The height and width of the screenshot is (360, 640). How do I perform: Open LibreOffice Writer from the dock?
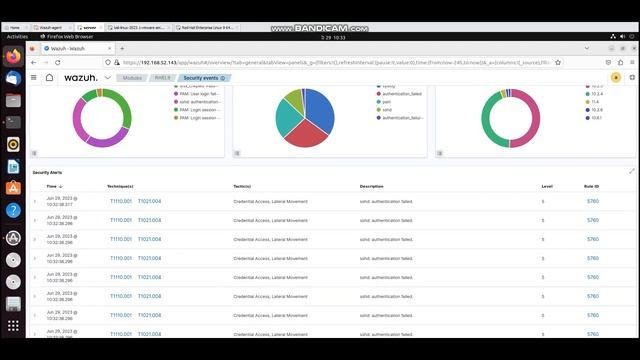[x=13, y=166]
